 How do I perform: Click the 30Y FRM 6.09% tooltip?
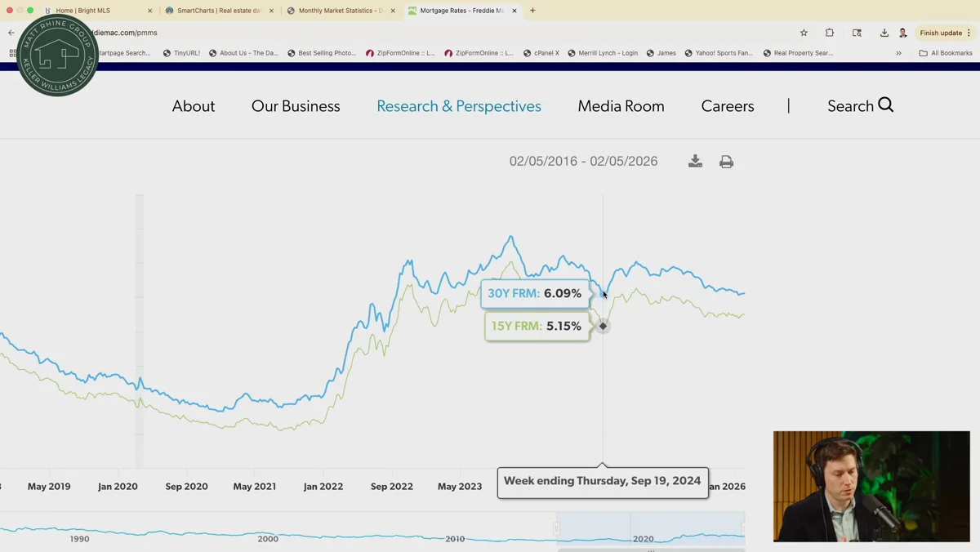pyautogui.click(x=535, y=293)
